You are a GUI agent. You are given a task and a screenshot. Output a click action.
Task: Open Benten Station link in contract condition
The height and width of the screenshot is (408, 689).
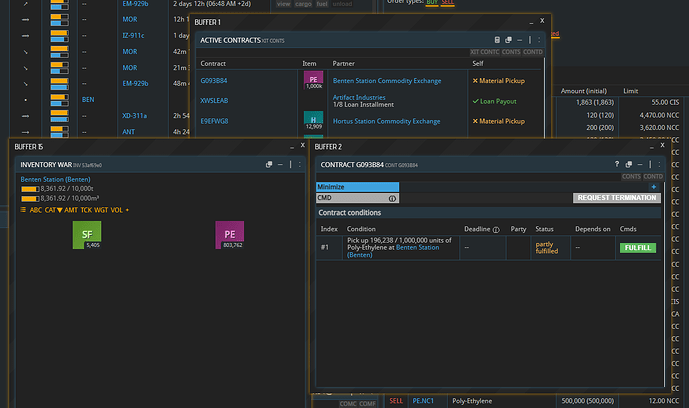[x=393, y=251]
